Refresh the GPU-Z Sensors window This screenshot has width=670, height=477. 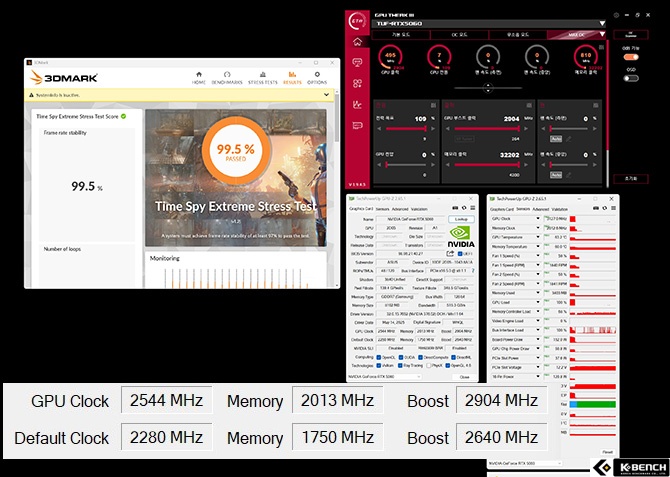point(605,208)
